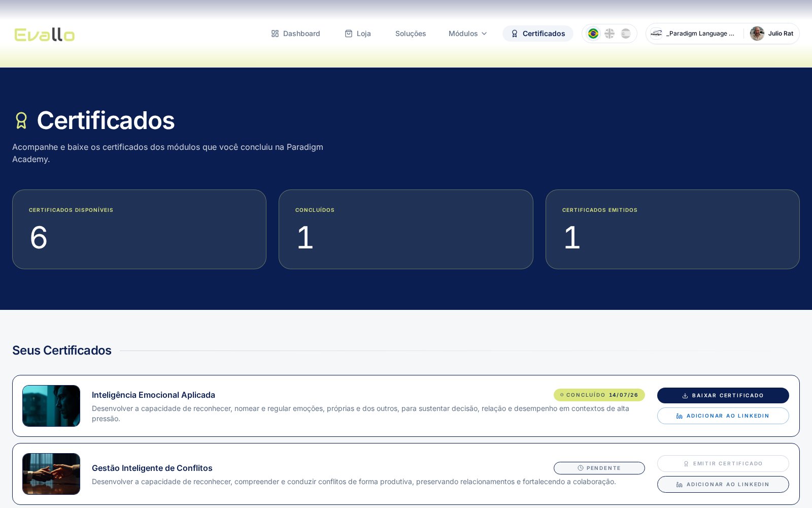Click the Loja shopping bag icon
This screenshot has width=812, height=508.
[x=349, y=34]
